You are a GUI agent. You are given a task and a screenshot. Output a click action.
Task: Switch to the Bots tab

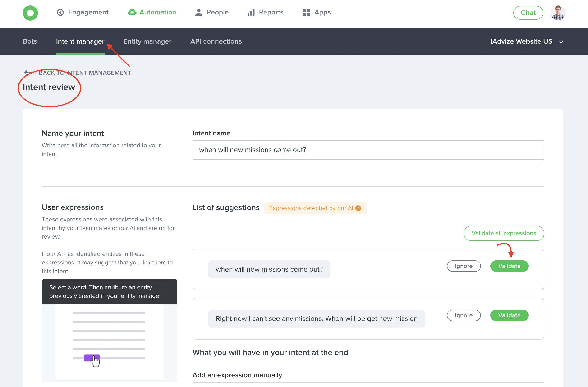(x=30, y=41)
